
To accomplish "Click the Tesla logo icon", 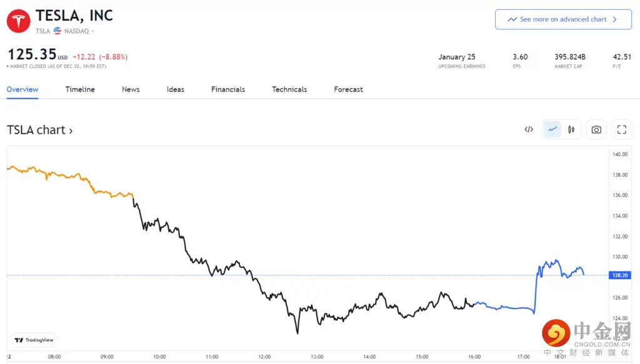I will (19, 21).
